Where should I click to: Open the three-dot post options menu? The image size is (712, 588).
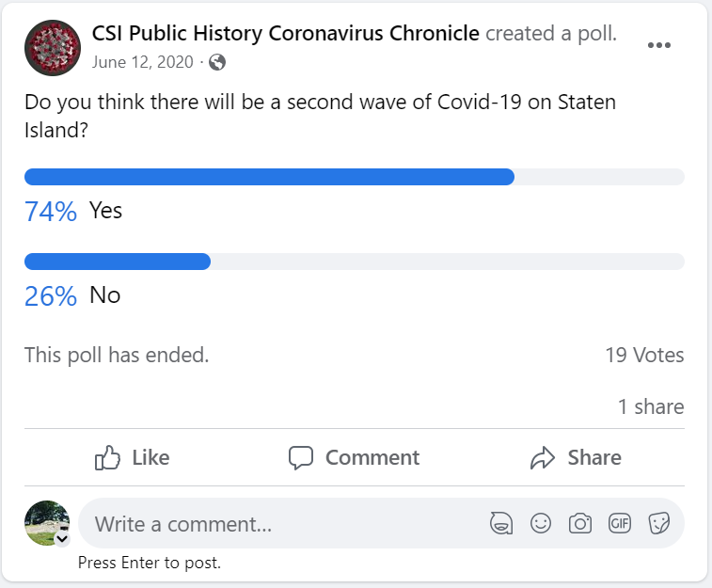[x=659, y=45]
